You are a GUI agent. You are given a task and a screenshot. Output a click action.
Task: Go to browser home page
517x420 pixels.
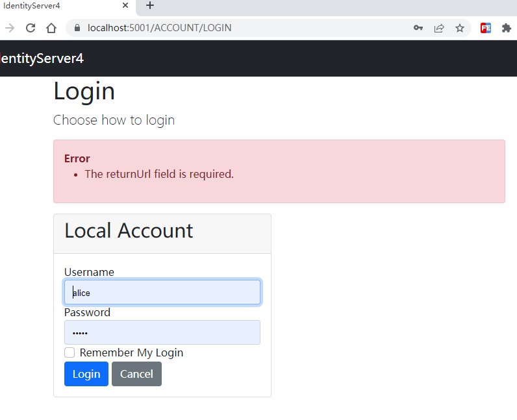coord(51,28)
